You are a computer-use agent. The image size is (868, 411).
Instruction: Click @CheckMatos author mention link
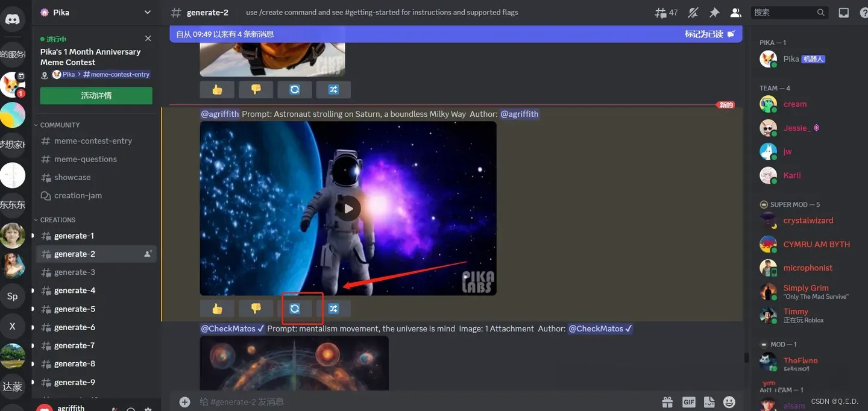click(600, 328)
